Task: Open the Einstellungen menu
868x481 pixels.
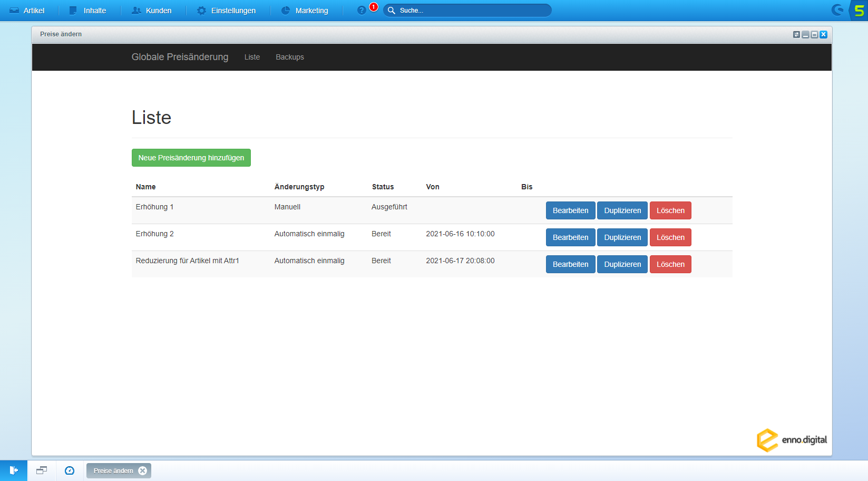Action: [x=226, y=11]
